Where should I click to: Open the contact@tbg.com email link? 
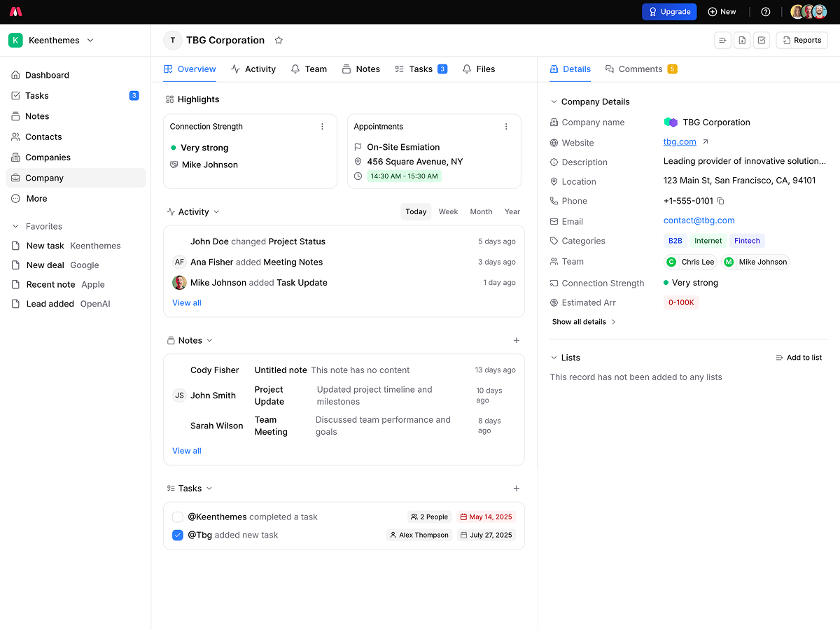(699, 220)
